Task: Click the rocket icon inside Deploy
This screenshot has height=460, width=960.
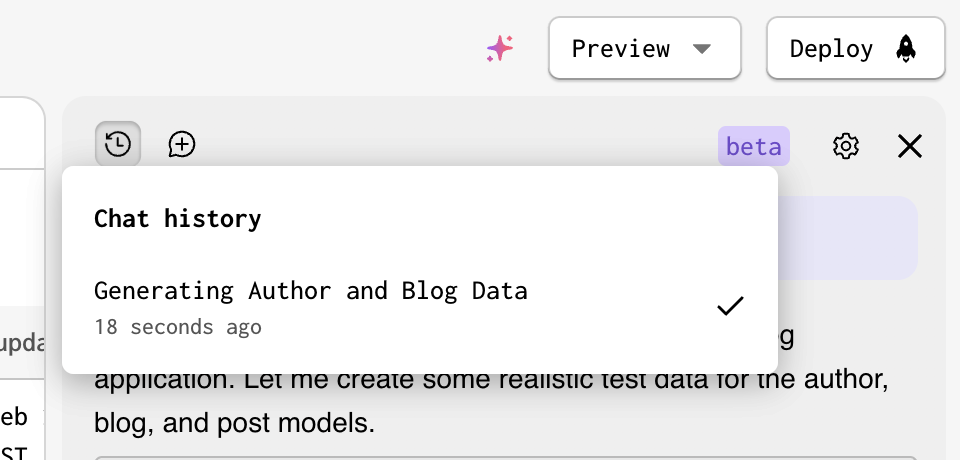Action: coord(906,48)
